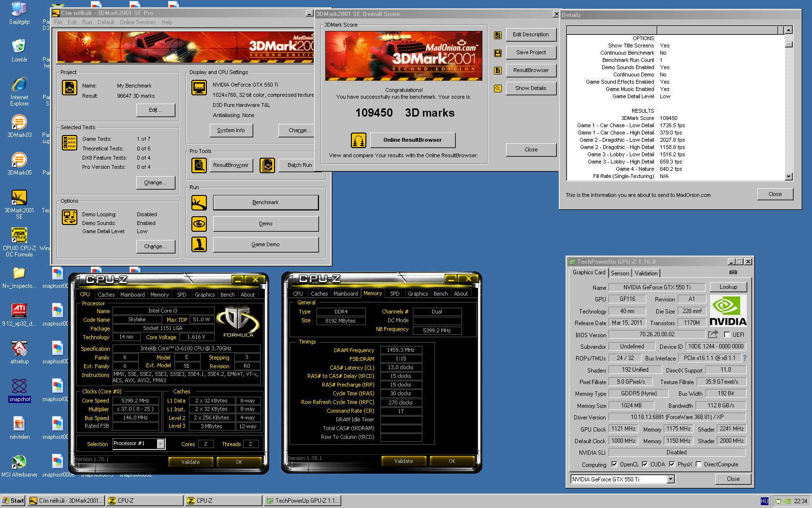Viewport: 812px width, 508px height.
Task: Click the Lookup button in GPU-Z
Action: [728, 287]
